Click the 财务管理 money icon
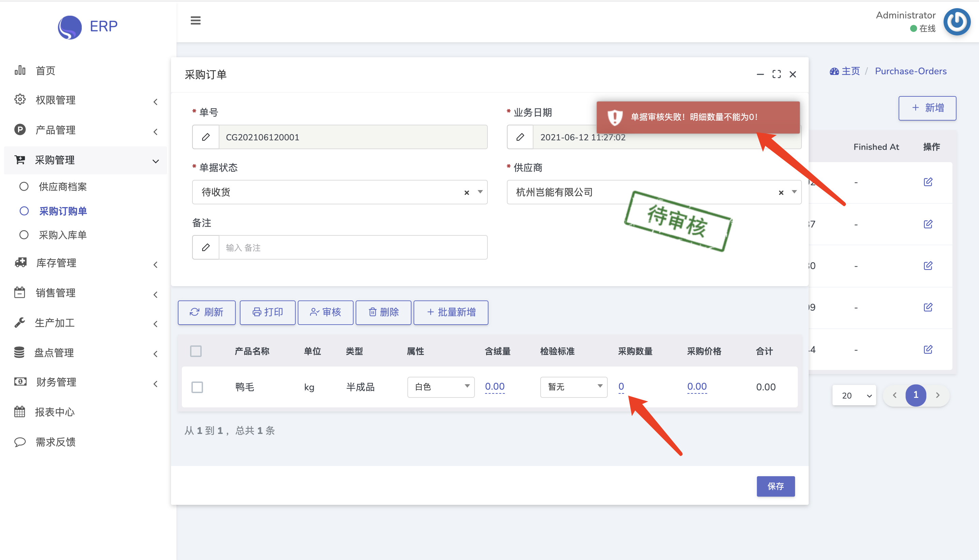The width and height of the screenshot is (979, 560). (x=20, y=382)
